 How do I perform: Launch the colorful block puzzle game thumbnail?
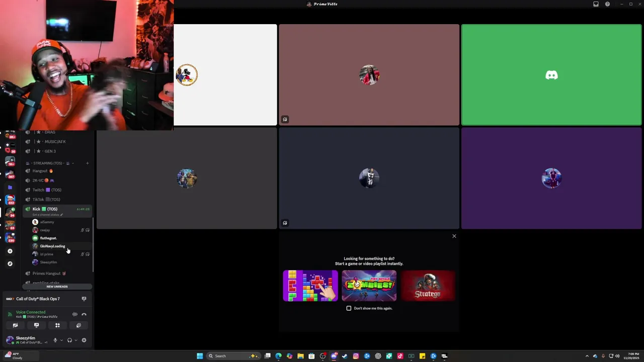[x=310, y=286]
